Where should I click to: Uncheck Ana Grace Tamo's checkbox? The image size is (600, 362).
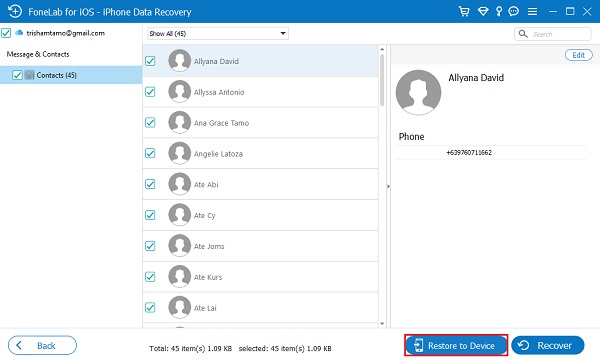(150, 122)
